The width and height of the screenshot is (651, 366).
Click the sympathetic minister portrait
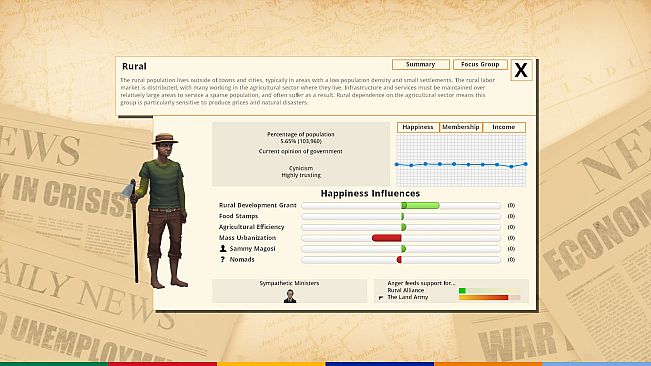(290, 296)
